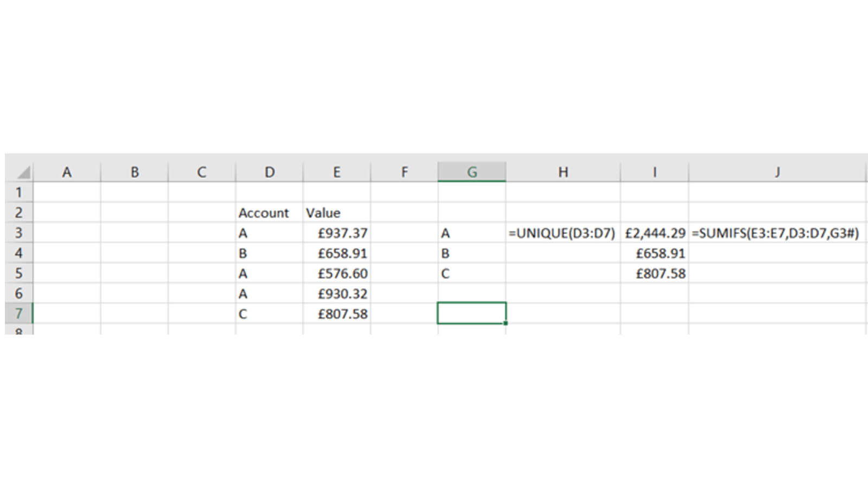Screen dimensions: 868x488
Task: Select the row 3 header
Action: coord(19,233)
